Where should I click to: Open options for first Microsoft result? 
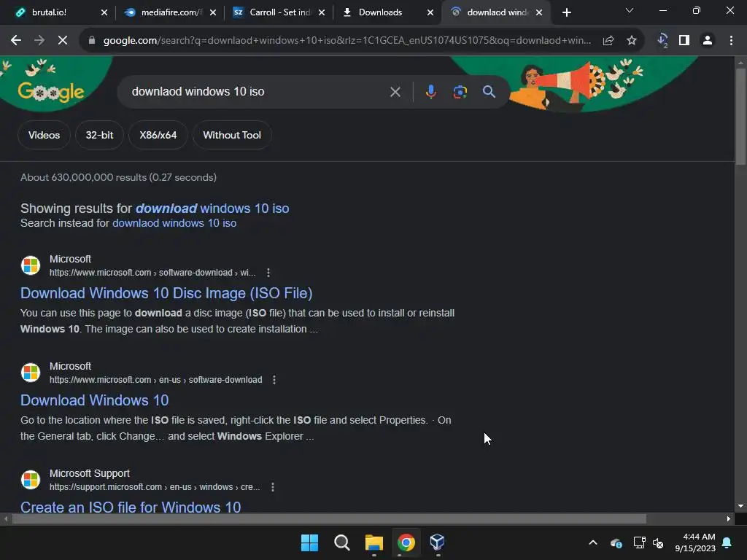click(268, 273)
